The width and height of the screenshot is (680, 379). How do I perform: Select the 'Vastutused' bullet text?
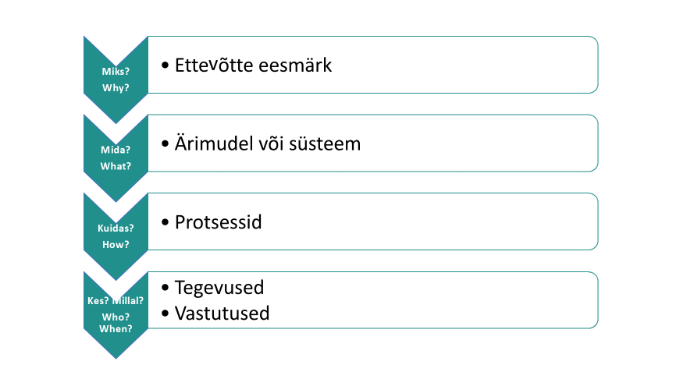[222, 313]
